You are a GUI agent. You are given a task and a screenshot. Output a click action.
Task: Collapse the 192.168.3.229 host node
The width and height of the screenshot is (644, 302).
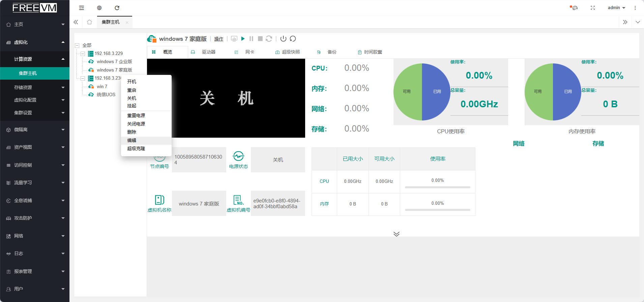tap(83, 54)
